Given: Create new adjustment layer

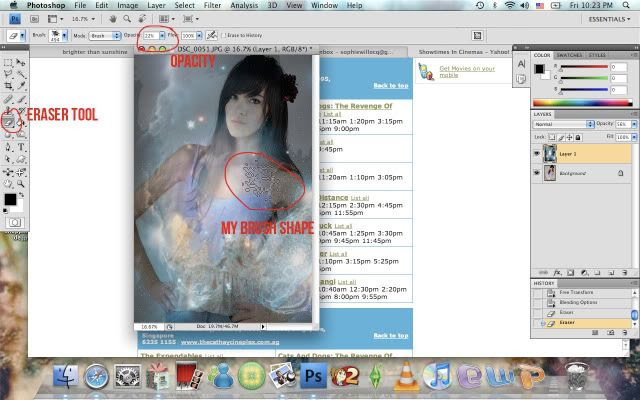Looking at the screenshot, I should [x=584, y=273].
